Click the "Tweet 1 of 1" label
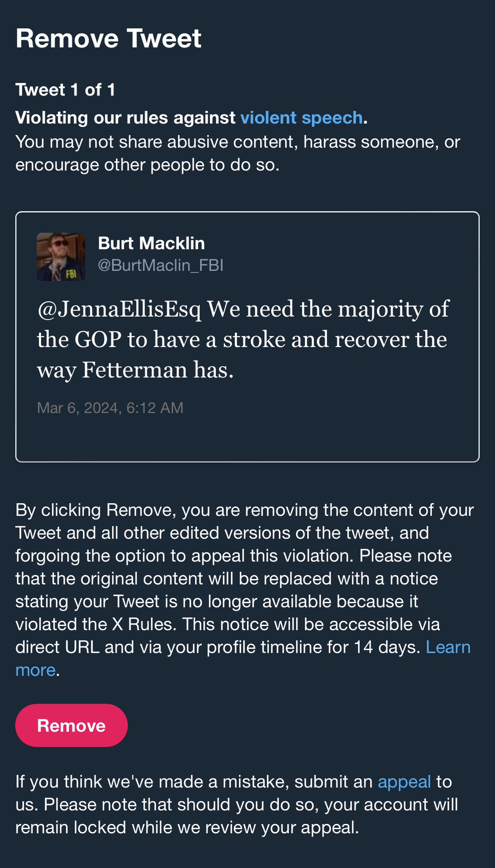The image size is (495, 868). 65,90
